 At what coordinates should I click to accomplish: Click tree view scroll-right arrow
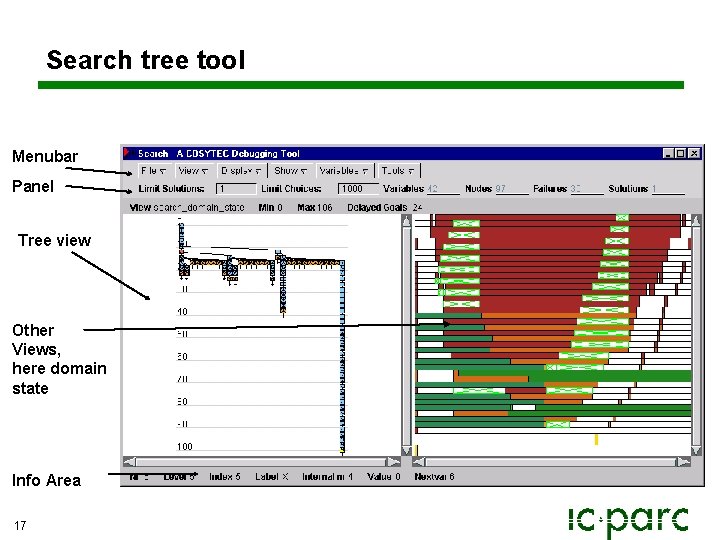(394, 461)
